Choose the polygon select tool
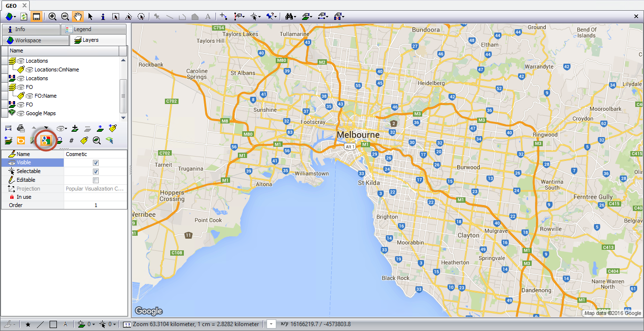This screenshot has height=331, width=644. pyautogui.click(x=128, y=16)
